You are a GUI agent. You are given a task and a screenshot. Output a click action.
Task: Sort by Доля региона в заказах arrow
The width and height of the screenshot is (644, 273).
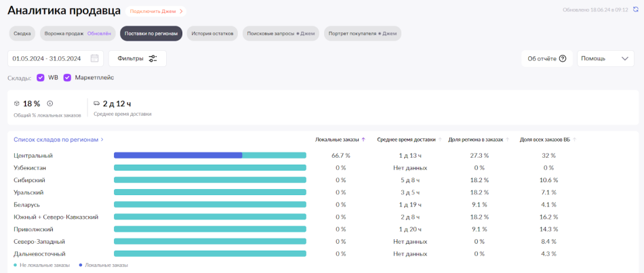coord(507,140)
